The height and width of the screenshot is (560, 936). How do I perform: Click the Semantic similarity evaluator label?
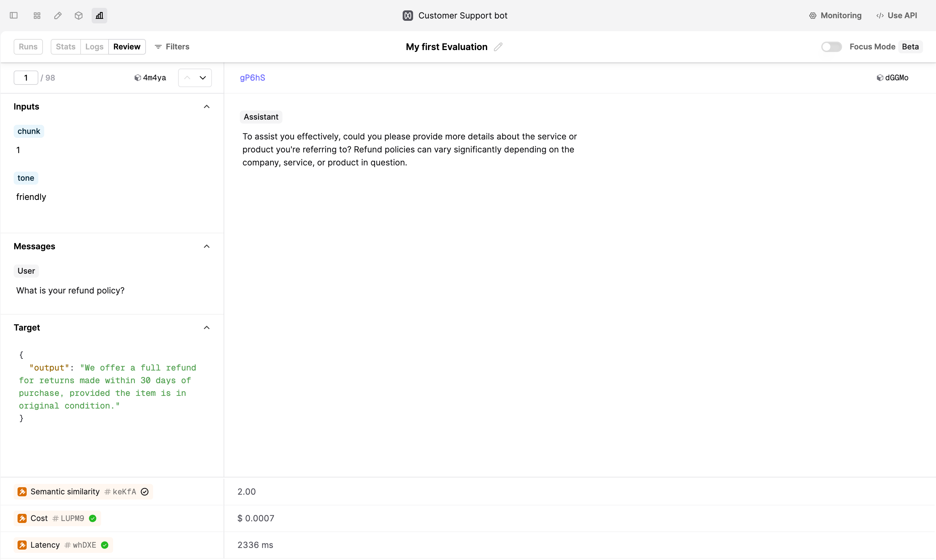(65, 492)
